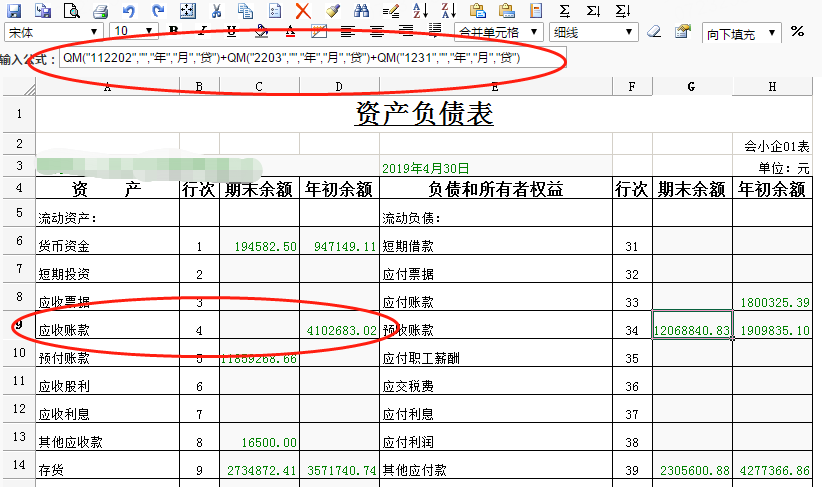Viewport: 822px width, 487px height.
Task: Click the red font color A icon
Action: 290,32
